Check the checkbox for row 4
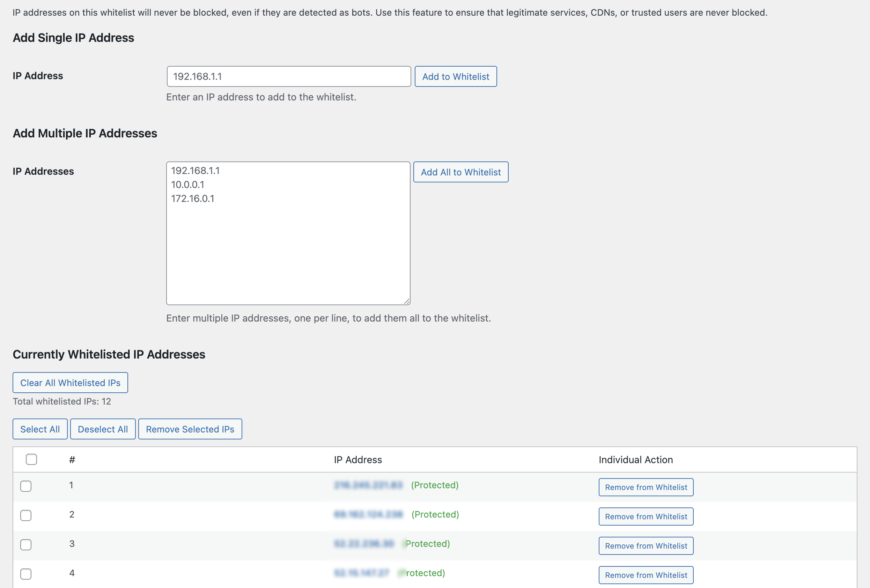 [26, 574]
